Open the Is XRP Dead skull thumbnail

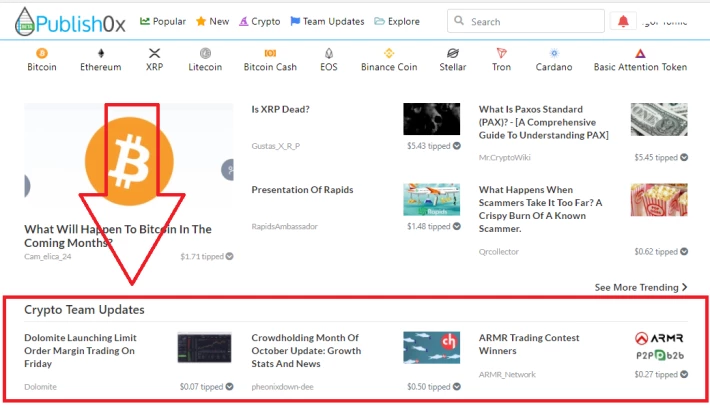point(432,119)
